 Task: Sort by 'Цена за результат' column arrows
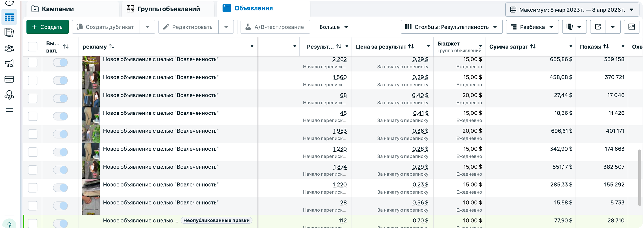(x=411, y=46)
